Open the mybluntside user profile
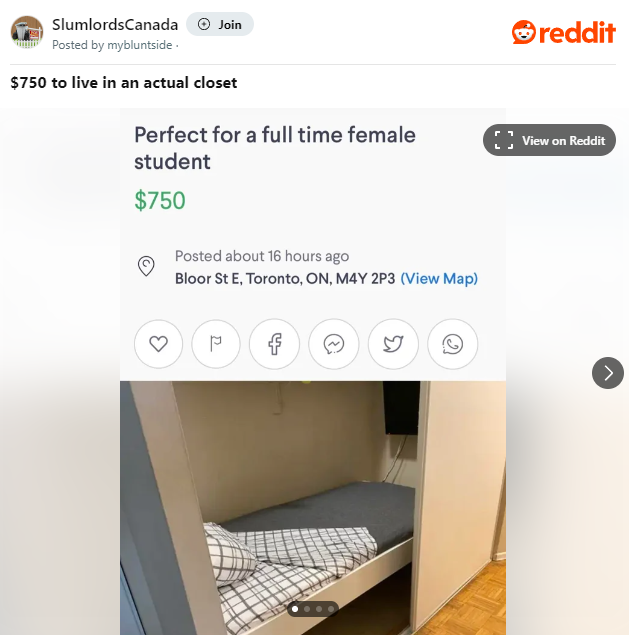The height and width of the screenshot is (635, 629). coord(140,45)
